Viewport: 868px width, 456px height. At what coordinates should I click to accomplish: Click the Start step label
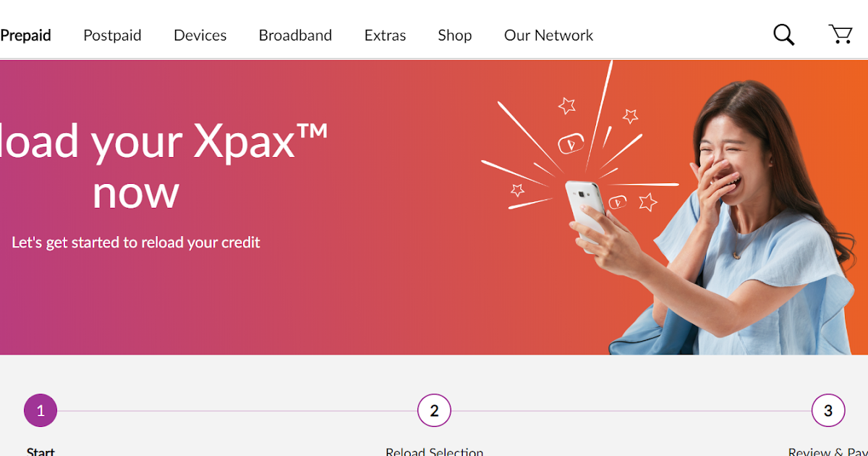(41, 451)
